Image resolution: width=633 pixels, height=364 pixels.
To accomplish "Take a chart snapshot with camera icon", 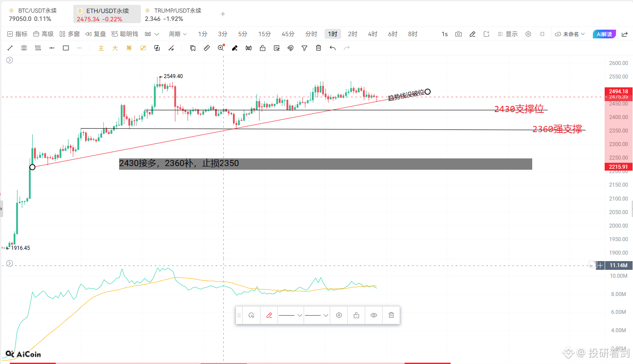I will tap(458, 34).
